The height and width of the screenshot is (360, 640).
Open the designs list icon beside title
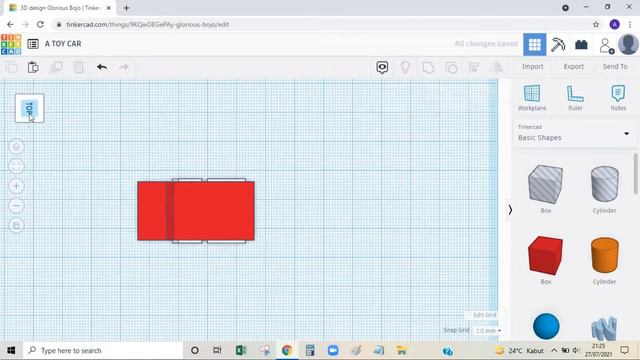click(x=33, y=44)
